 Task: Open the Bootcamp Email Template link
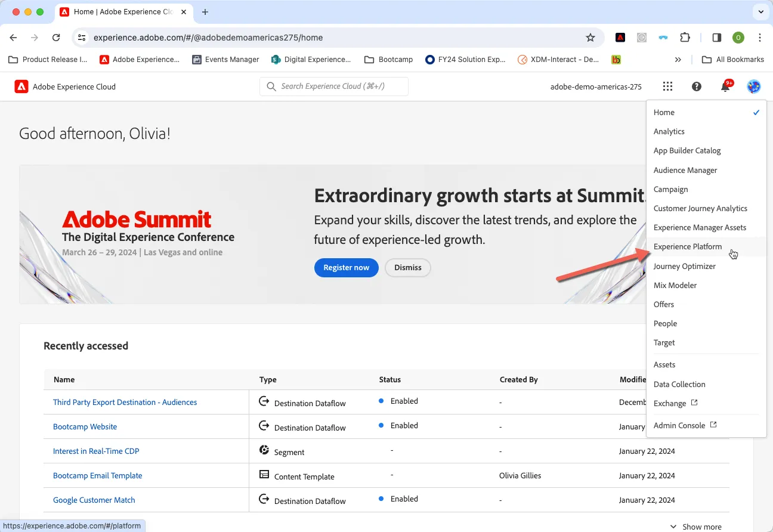click(98, 476)
